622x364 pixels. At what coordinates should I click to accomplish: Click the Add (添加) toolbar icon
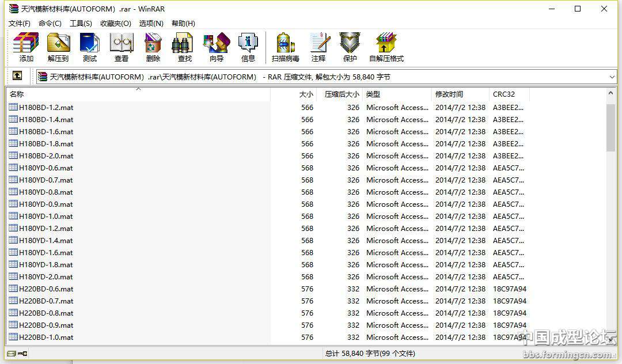26,47
